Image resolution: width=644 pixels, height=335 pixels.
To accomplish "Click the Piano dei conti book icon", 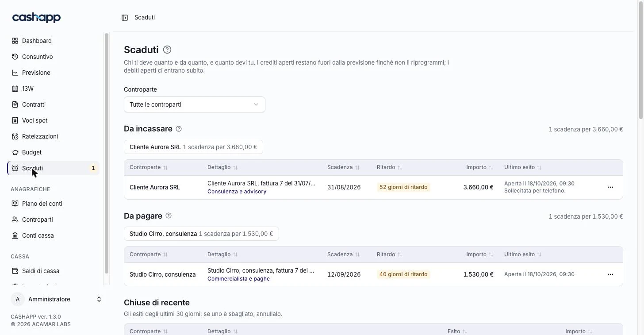I will coord(15,204).
